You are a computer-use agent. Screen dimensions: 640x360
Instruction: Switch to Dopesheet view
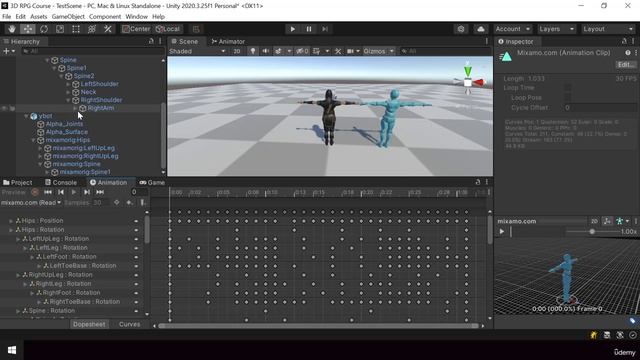click(89, 324)
